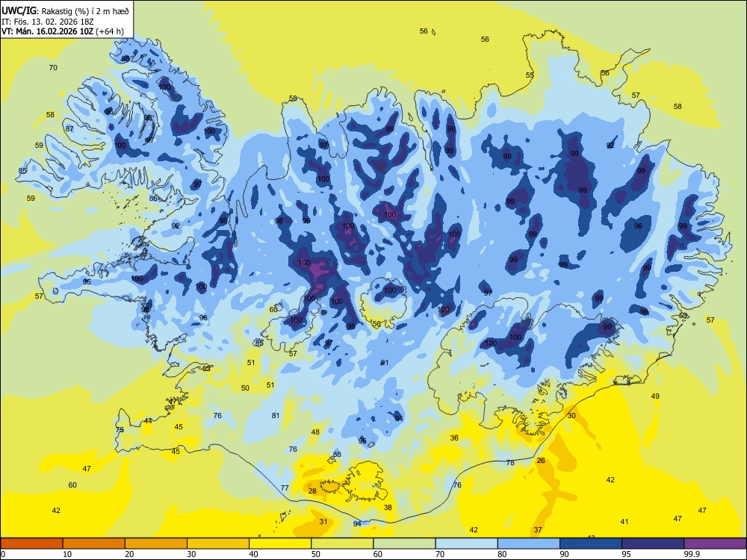The height and width of the screenshot is (560, 747).
Task: Click the legend tick label '99.9'
Action: [692, 554]
